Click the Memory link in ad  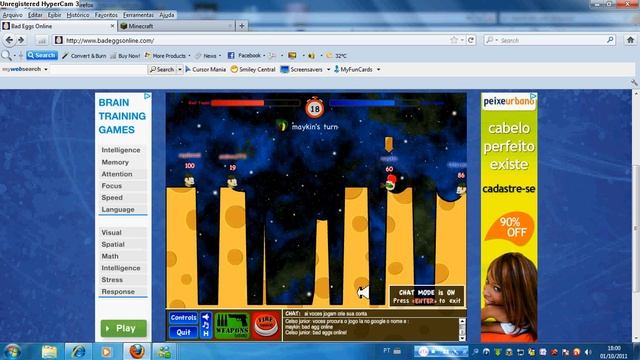[x=115, y=162]
